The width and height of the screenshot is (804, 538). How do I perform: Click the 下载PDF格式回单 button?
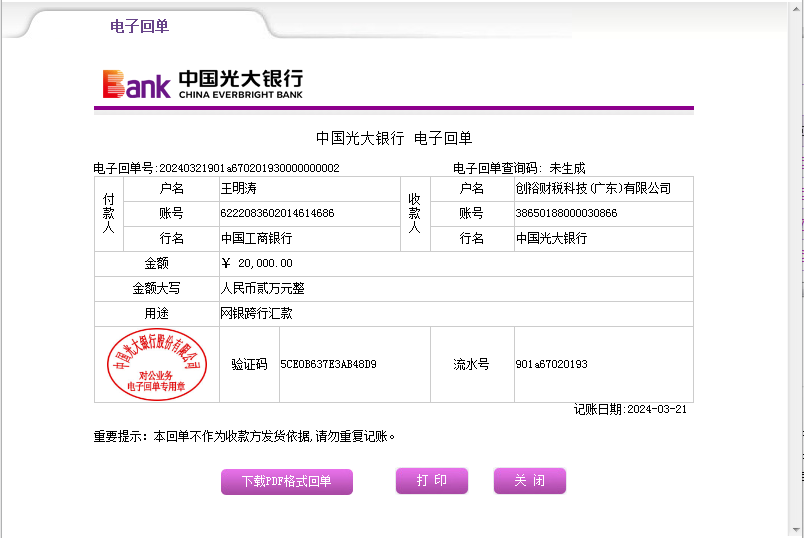[287, 481]
